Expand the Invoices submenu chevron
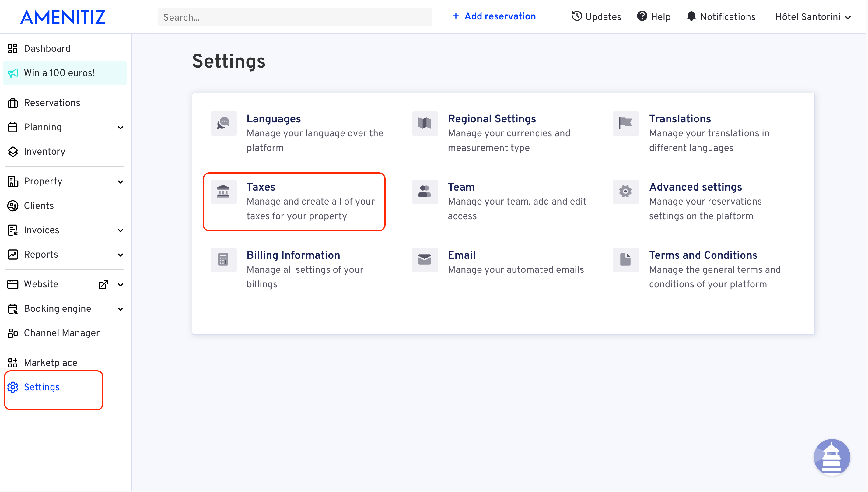Image resolution: width=868 pixels, height=492 pixels. (120, 230)
